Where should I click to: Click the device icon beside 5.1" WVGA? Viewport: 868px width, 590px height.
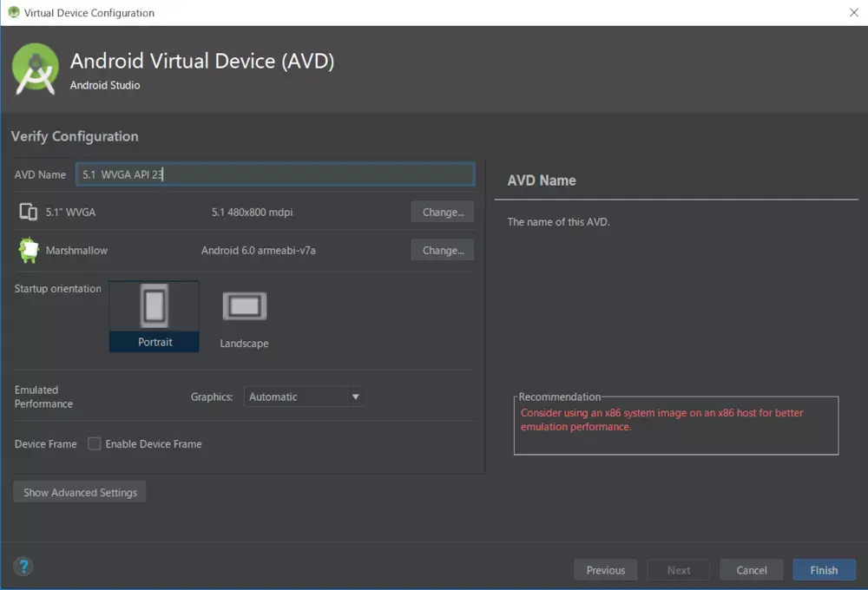tap(29, 212)
